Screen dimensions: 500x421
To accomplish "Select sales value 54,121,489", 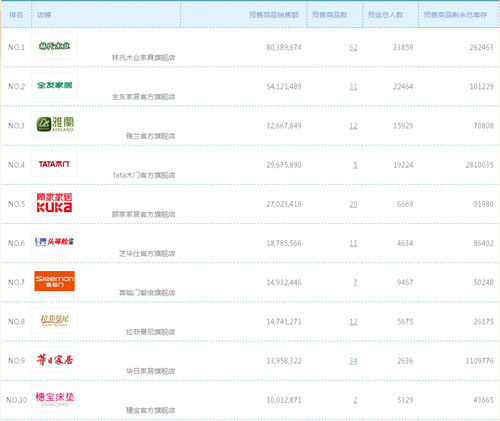I will click(284, 87).
